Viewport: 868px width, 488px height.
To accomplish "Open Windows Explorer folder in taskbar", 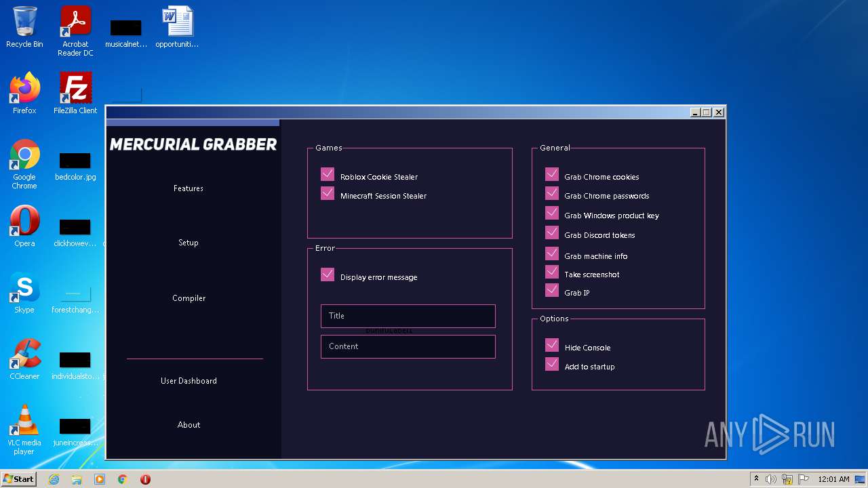I will [x=77, y=479].
